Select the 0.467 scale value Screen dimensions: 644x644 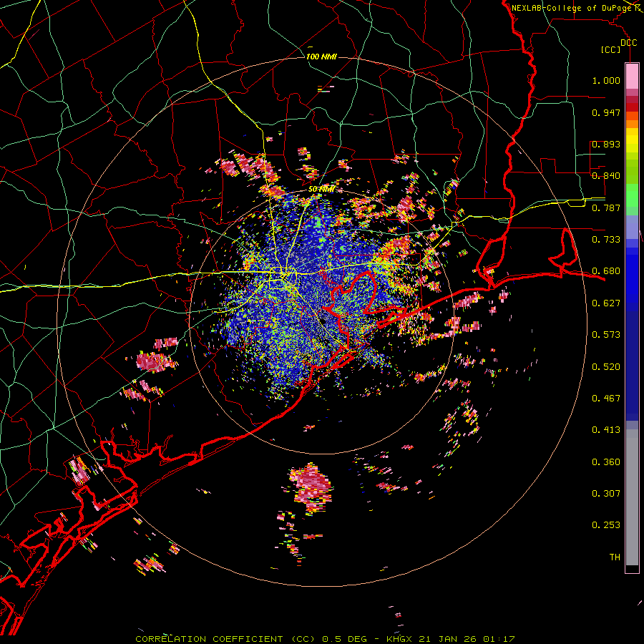click(x=606, y=399)
